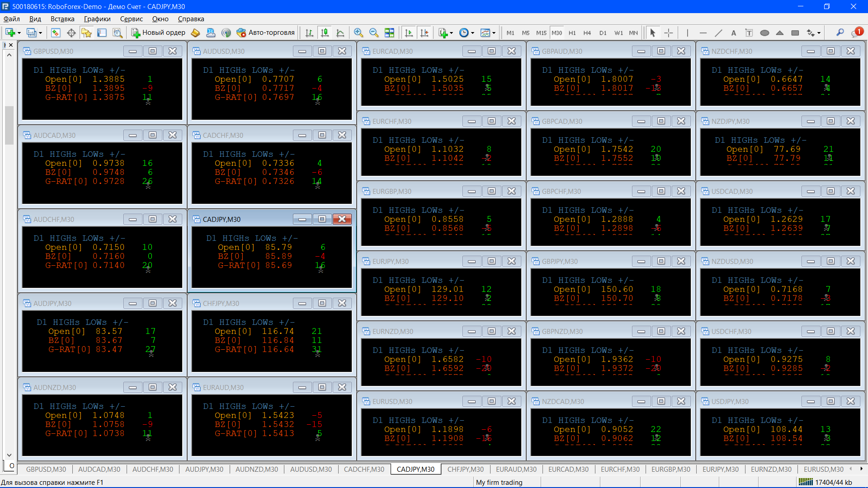Viewport: 868px width, 488px height.
Task: Select the trendline drawing tool
Action: (x=718, y=33)
